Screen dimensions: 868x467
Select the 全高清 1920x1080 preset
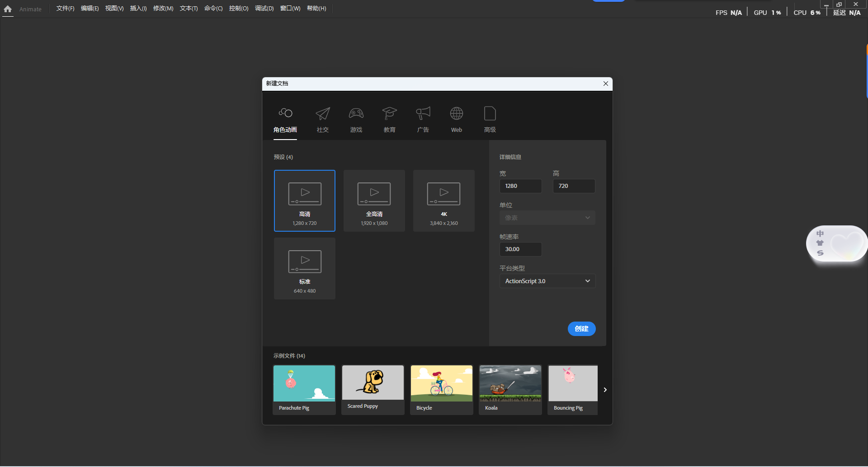pos(374,201)
